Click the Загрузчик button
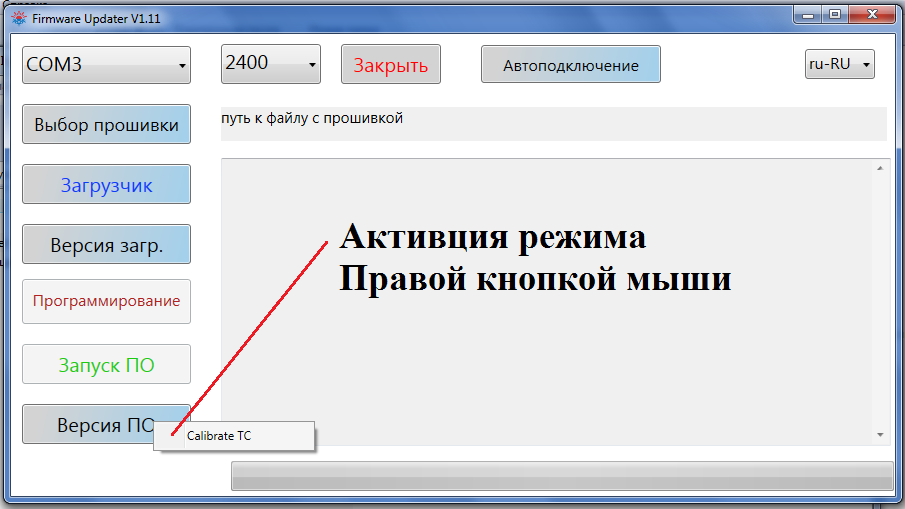The height and width of the screenshot is (509, 905). (106, 184)
